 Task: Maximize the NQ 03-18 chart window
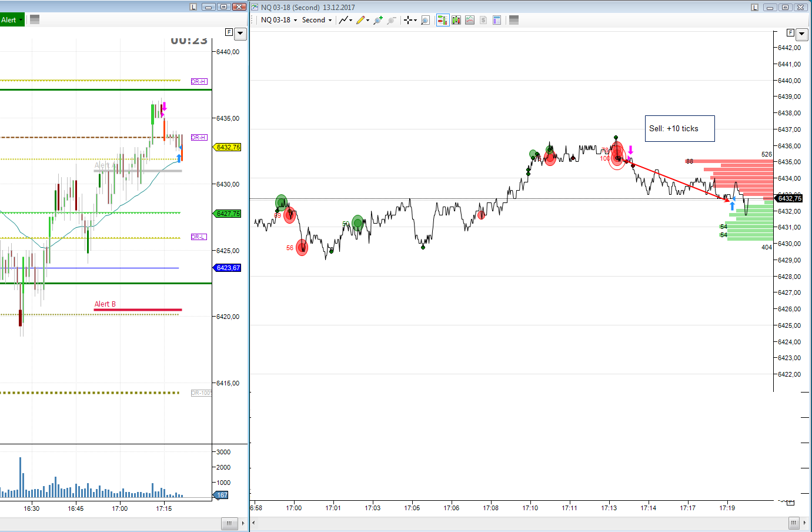[x=786, y=7]
